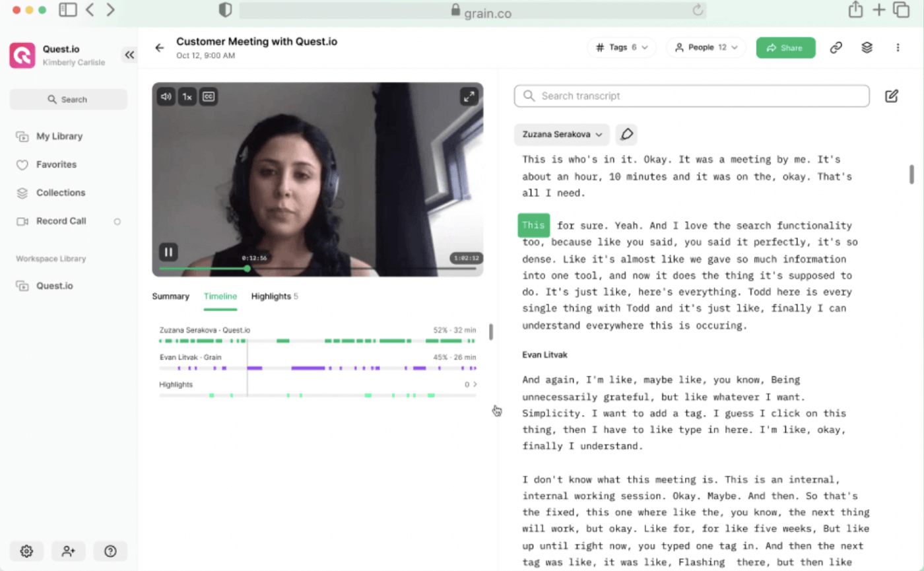Show browser tab overview icon
Image resolution: width=924 pixels, height=571 pixels.
click(901, 10)
